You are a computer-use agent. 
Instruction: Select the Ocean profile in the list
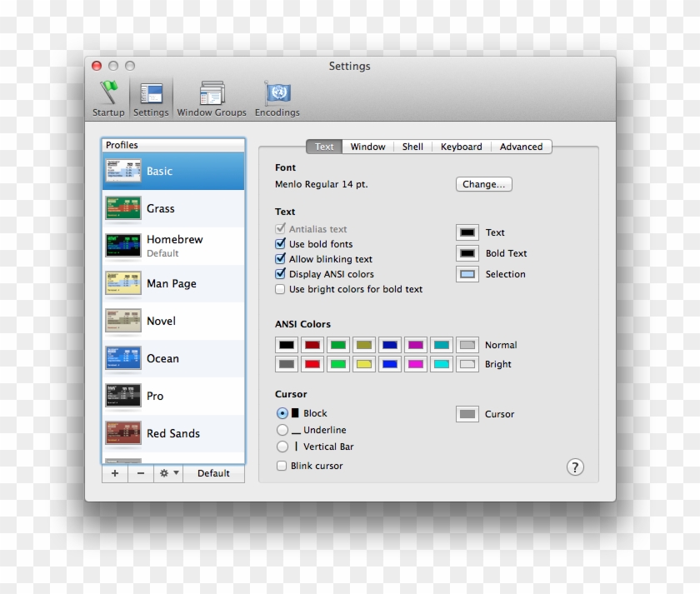click(162, 358)
